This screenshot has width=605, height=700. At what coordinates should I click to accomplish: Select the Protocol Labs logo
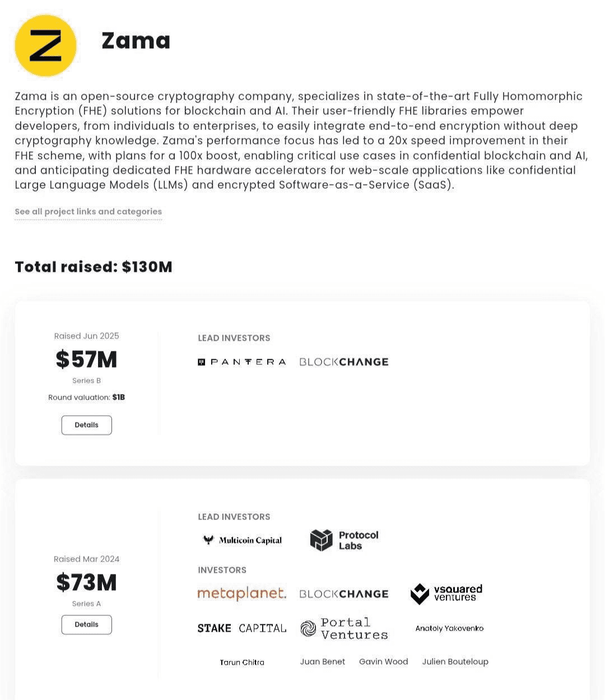pos(344,540)
